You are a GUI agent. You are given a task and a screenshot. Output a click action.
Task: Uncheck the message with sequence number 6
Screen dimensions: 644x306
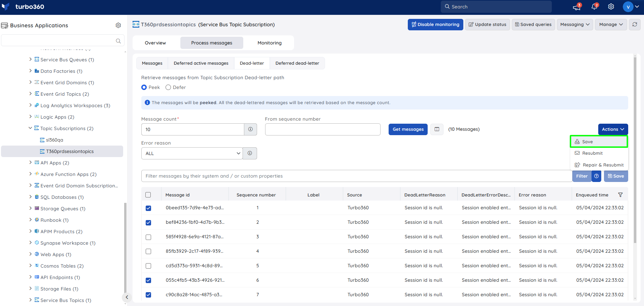148,280
